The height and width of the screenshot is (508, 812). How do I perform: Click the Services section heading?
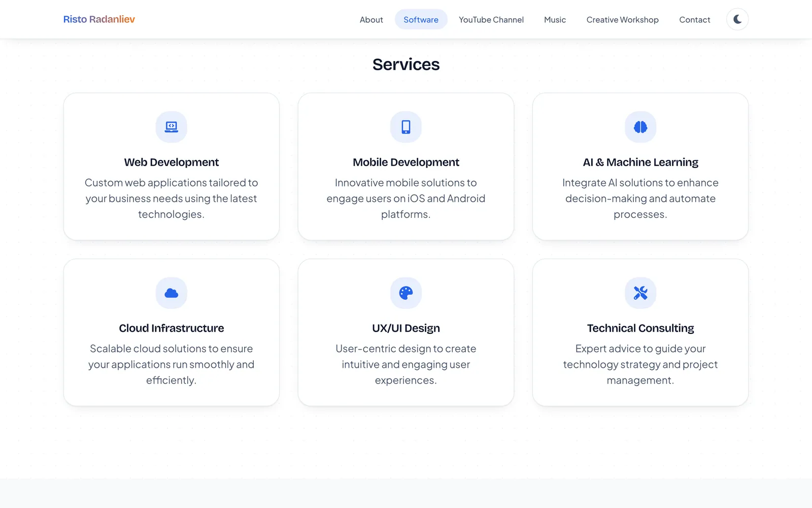[406, 65]
